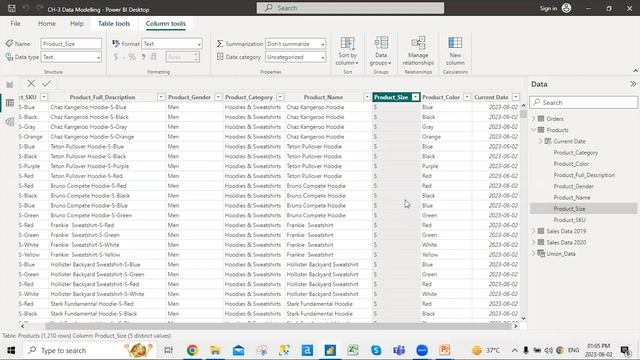Screen dimensions: 640x360
Task: Open filter dropdown for Product_Name column
Action: [367, 97]
